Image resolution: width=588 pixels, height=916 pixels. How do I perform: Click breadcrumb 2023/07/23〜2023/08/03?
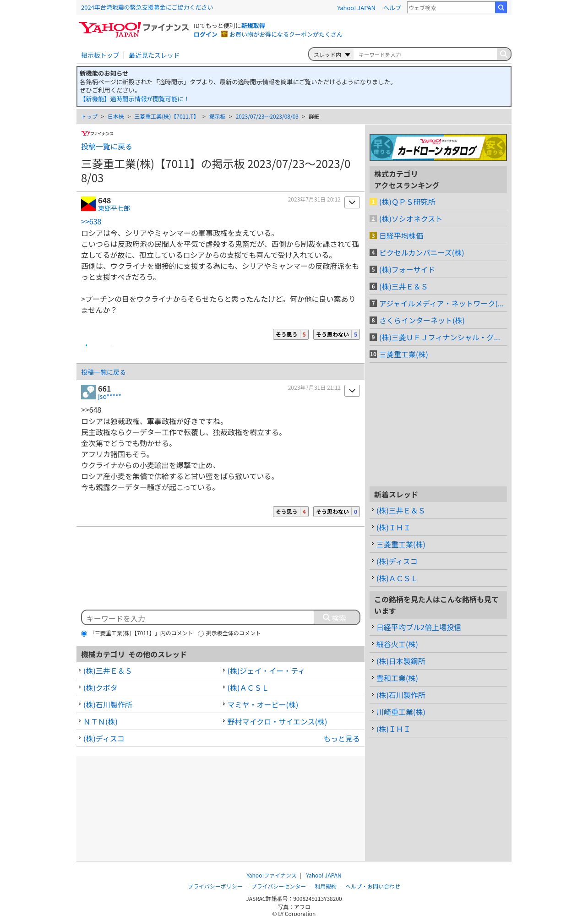coord(267,117)
